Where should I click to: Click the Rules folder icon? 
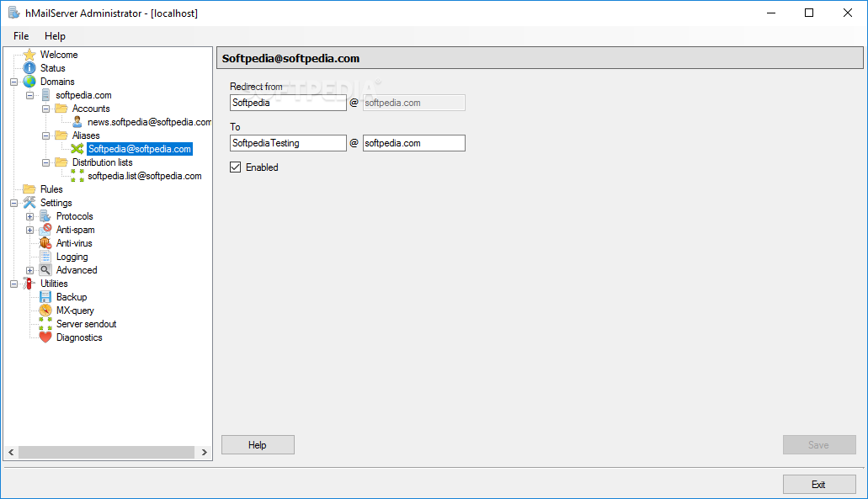point(29,189)
